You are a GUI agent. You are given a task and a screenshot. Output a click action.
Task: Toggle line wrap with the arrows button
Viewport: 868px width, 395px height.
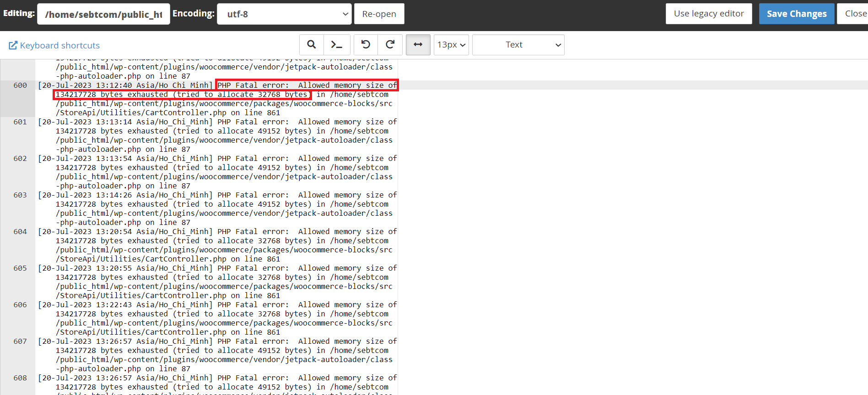pyautogui.click(x=418, y=45)
